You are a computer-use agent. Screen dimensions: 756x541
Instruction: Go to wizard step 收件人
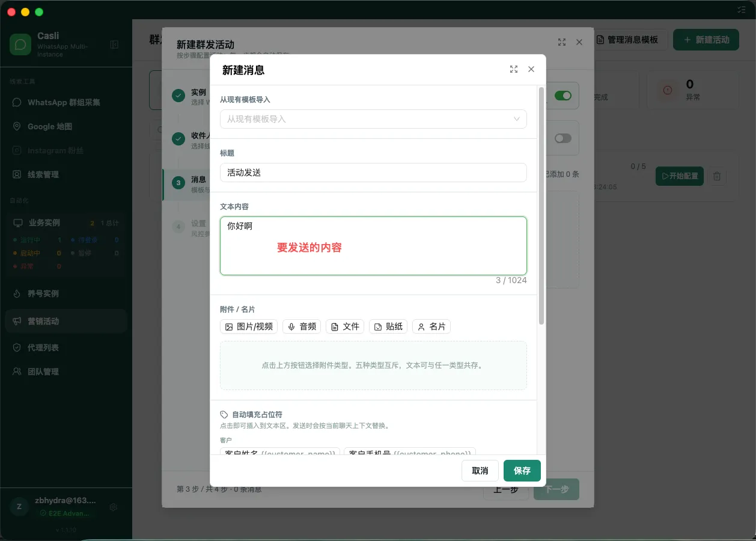click(186, 139)
